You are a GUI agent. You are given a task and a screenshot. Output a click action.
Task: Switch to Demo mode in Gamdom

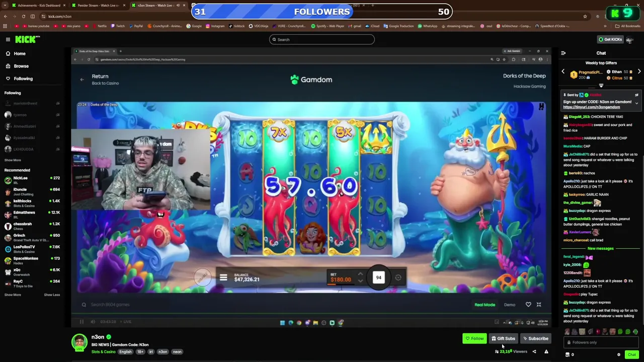click(510, 305)
